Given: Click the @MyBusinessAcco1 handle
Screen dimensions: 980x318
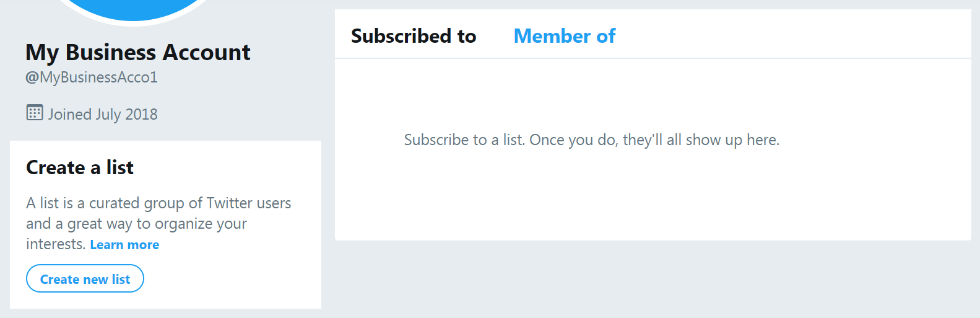Looking at the screenshot, I should (x=92, y=77).
